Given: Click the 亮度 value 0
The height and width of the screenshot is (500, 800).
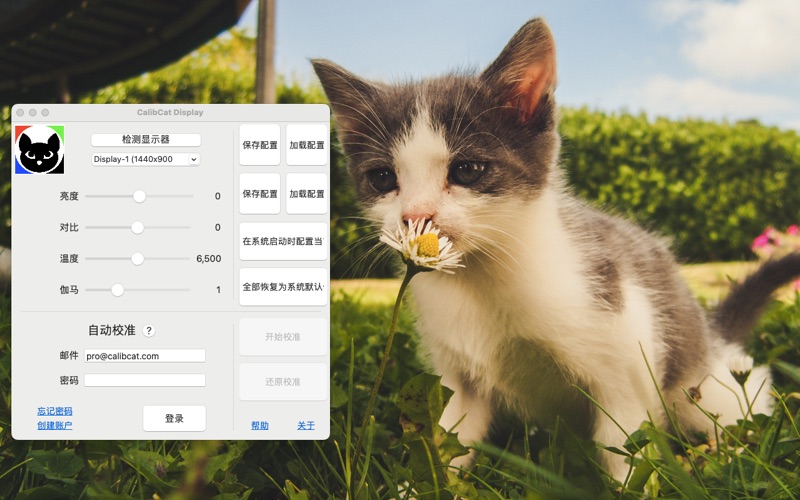Looking at the screenshot, I should (x=218, y=196).
